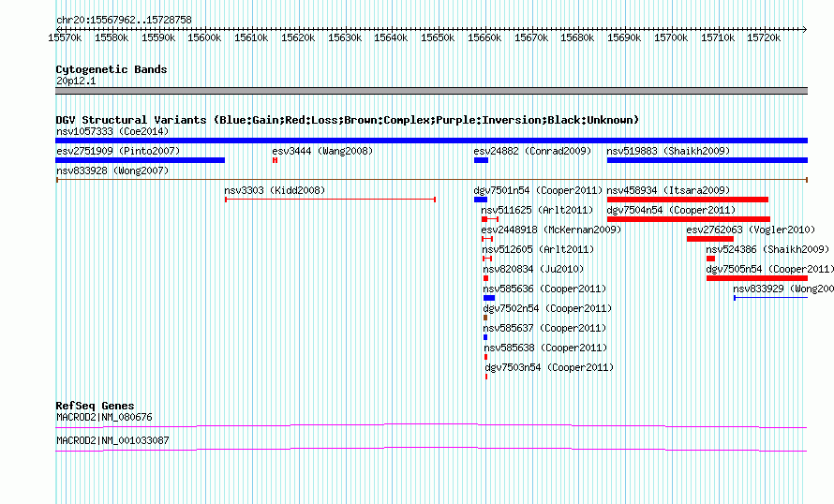Open the nsv519883 (Shaikh2009) variant label

668,151
